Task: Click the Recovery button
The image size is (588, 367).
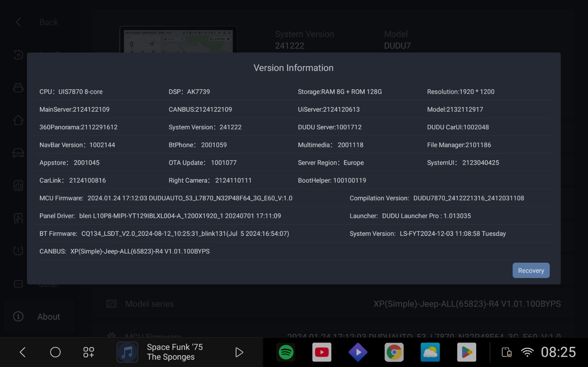Action: tap(531, 270)
